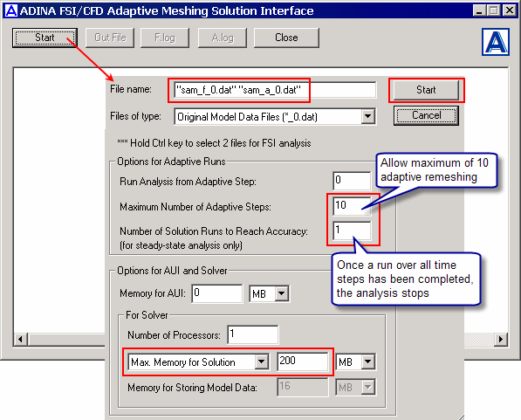The image size is (521, 420).
Task: Click the Start button beside File name
Action: (426, 90)
